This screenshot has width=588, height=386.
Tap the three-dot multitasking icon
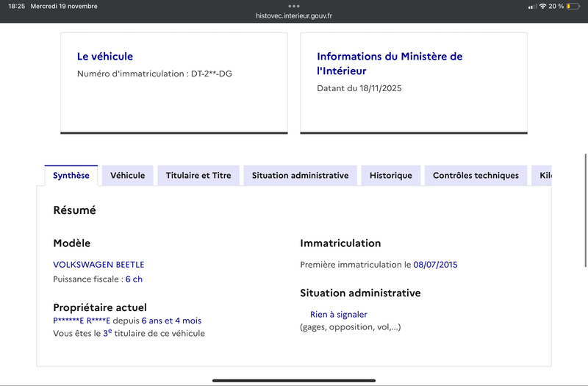pos(294,6)
